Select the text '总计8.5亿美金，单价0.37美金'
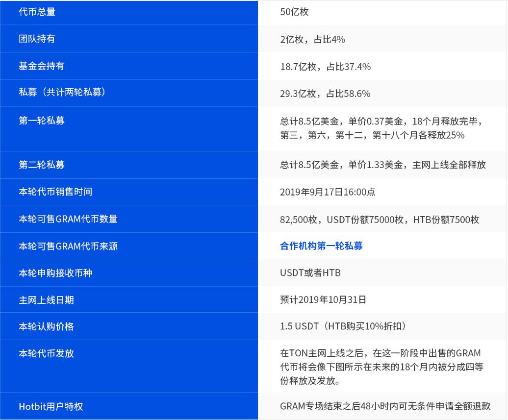This screenshot has width=508, height=420. (341, 122)
